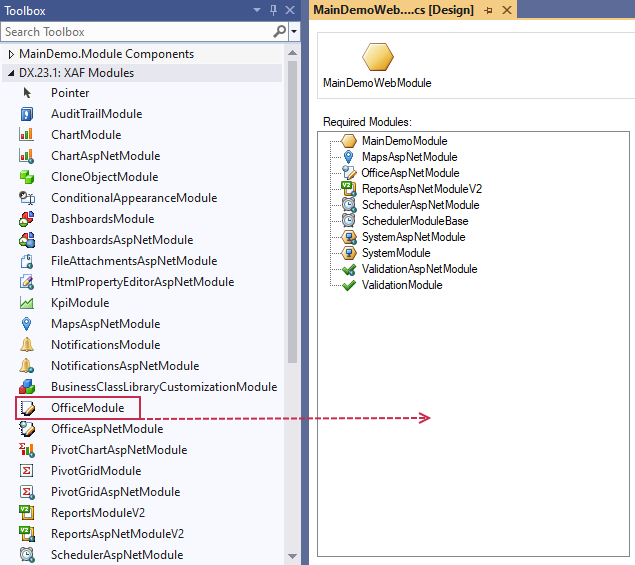Click the BusinessClassLibraryCustomizationModule icon
Viewport: 635px width, 565px height.
27,387
